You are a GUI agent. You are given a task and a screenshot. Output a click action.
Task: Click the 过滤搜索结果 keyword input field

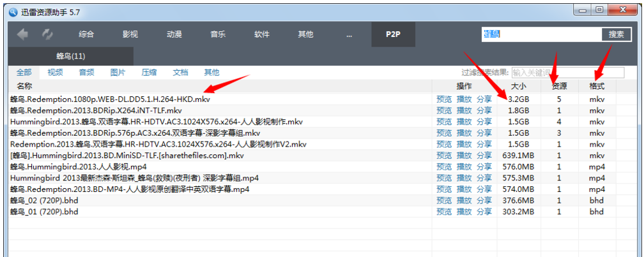pos(567,73)
